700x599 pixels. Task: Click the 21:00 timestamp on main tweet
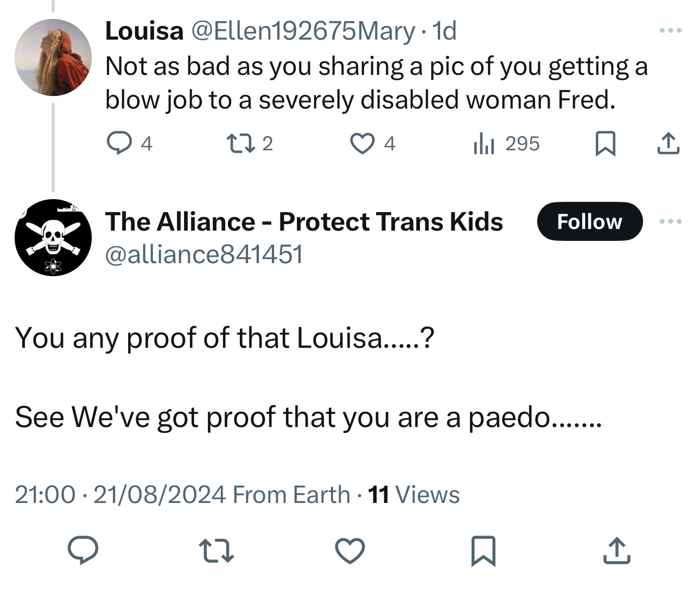[x=46, y=494]
